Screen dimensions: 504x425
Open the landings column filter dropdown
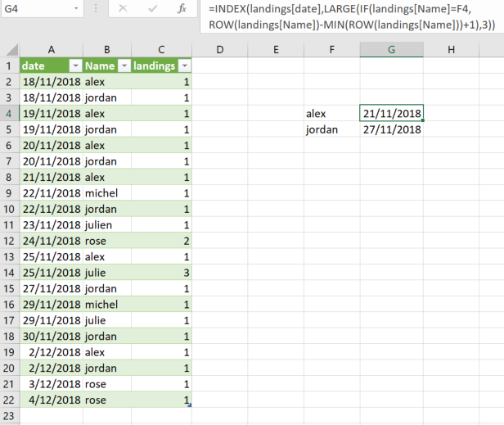(185, 66)
